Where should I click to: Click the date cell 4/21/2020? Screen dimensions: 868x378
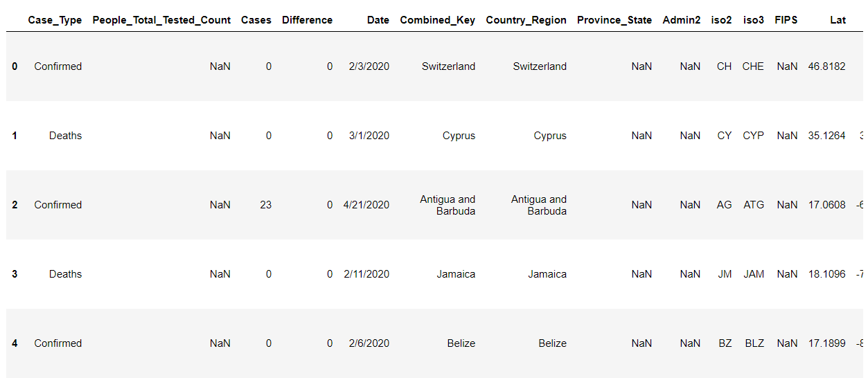tap(366, 205)
